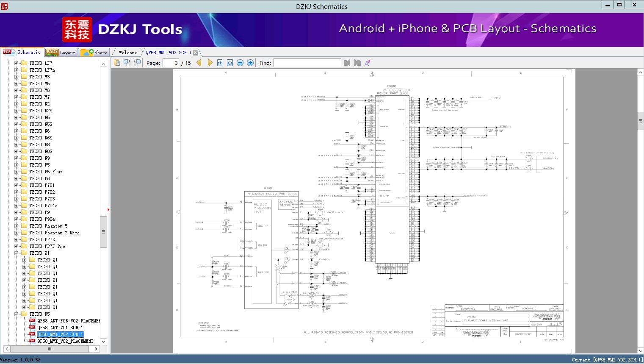644x364 pixels.
Task: Collapse the TECNO R5 folder
Action: click(x=17, y=314)
